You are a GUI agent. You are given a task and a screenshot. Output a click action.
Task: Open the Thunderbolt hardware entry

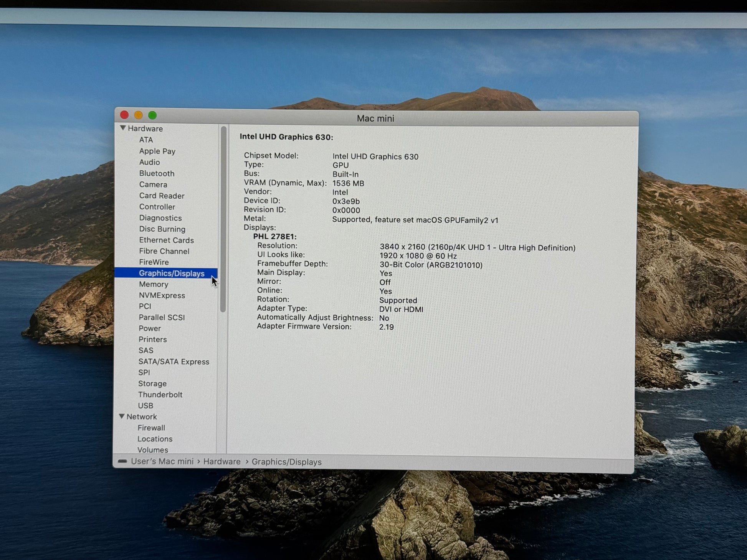click(x=160, y=395)
